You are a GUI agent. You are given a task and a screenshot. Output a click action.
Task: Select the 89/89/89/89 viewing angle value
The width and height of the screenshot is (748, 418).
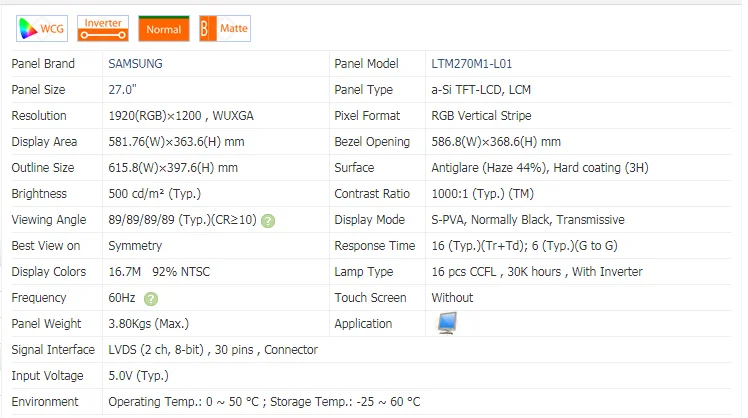[182, 219]
